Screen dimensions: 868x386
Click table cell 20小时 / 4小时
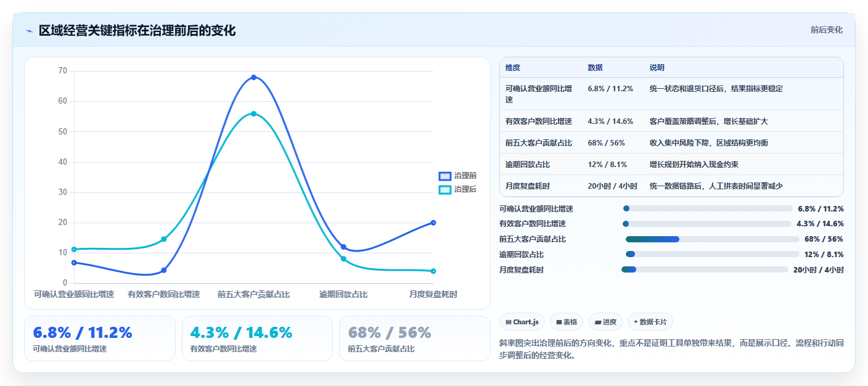[x=613, y=186]
